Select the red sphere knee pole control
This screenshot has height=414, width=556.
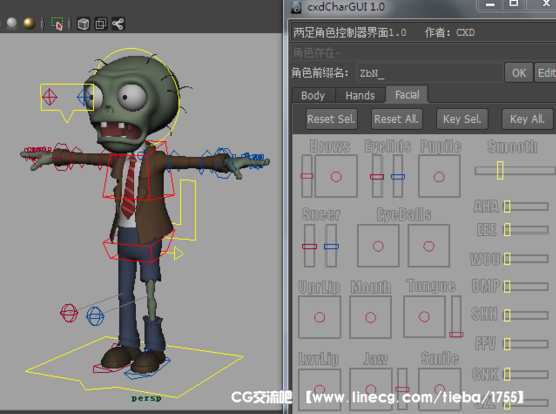[69, 313]
